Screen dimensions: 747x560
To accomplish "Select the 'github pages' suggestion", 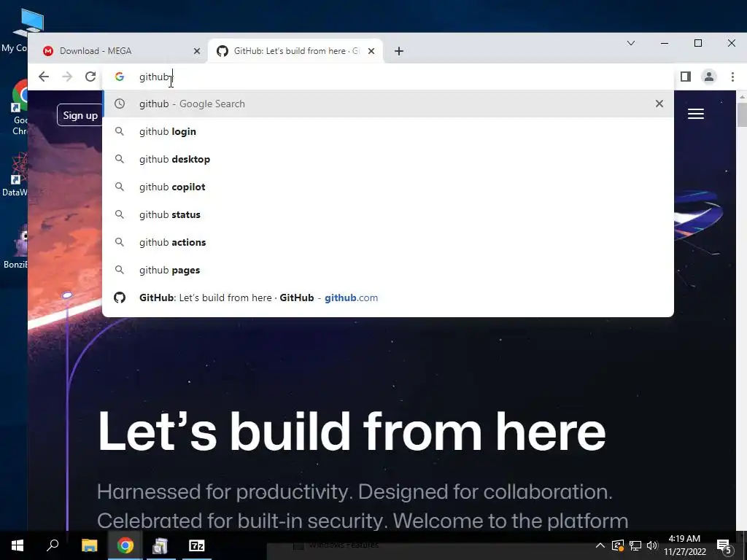I will coord(388,270).
